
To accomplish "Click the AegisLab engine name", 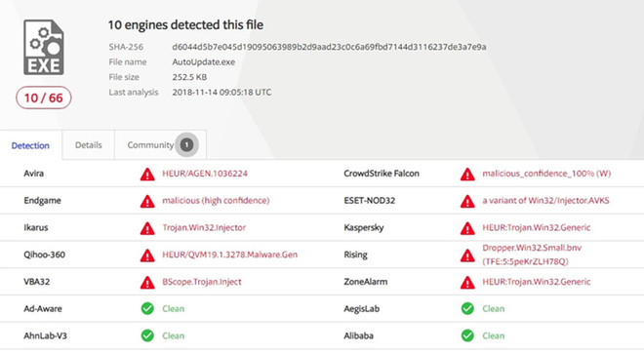I will tap(361, 309).
